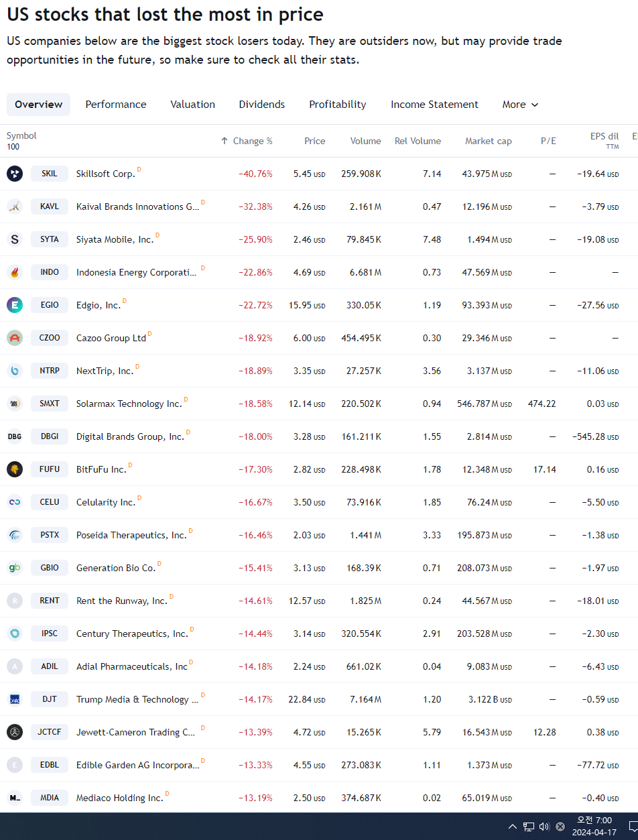
Task: Sort table by P/E column header
Action: click(548, 141)
